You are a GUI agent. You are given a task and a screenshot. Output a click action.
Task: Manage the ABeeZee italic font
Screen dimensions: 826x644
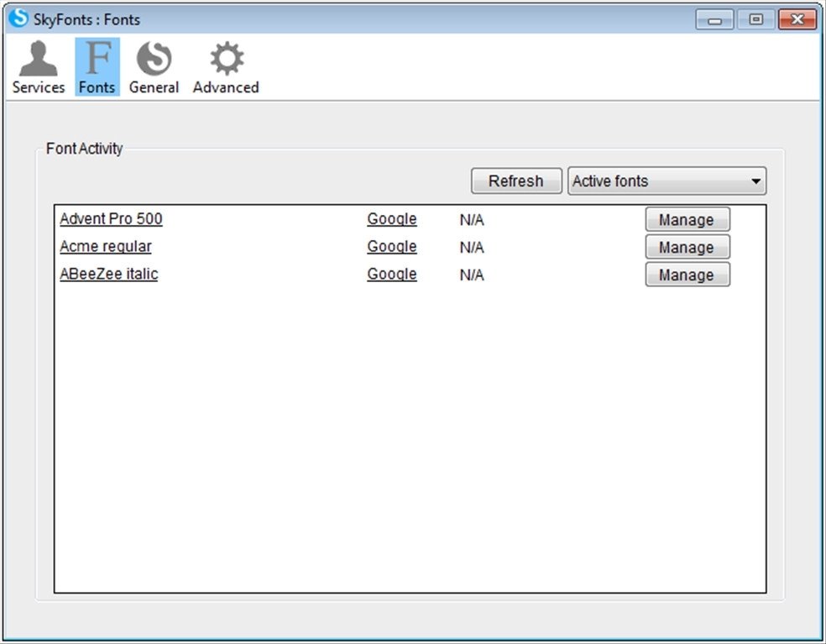click(687, 274)
